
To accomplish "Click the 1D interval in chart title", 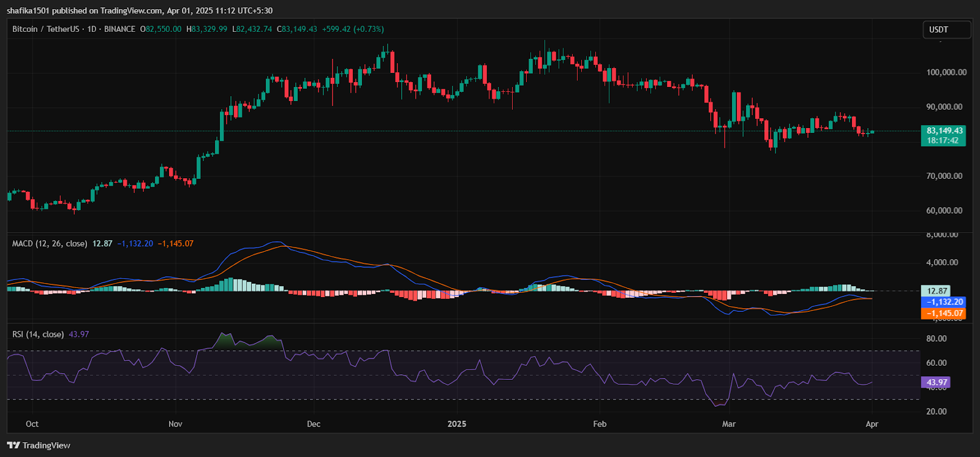I will (92, 29).
